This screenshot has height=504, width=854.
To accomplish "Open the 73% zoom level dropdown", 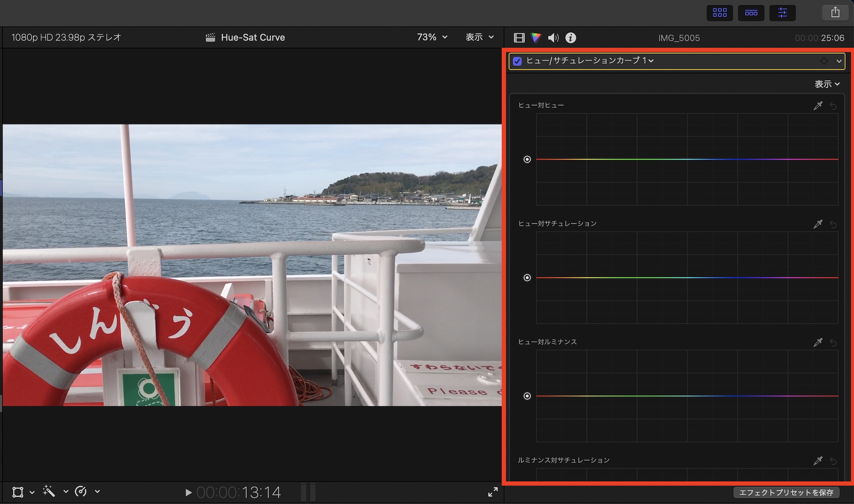I will [432, 37].
